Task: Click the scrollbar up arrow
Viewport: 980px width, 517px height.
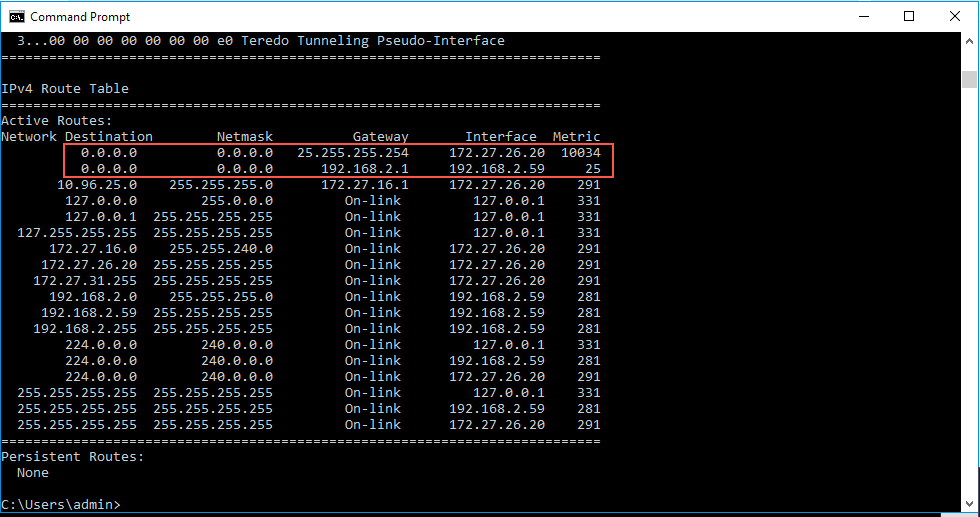Action: (x=969, y=41)
